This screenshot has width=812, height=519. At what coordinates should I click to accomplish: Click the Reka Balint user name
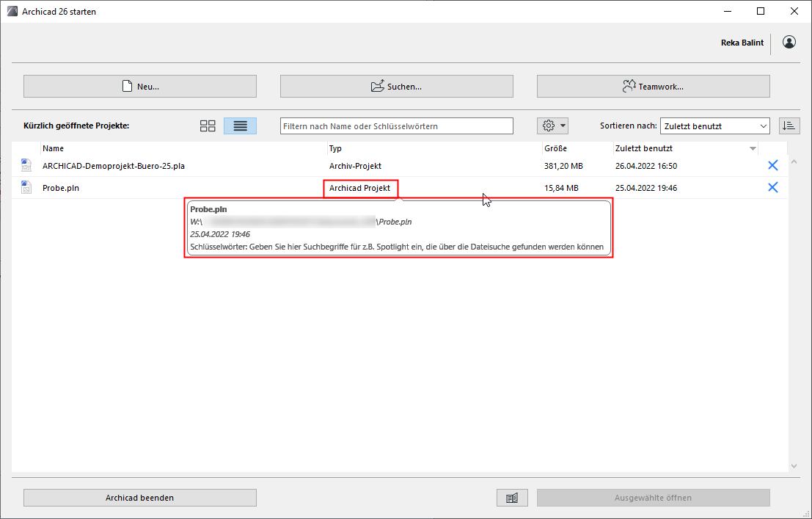pos(742,43)
